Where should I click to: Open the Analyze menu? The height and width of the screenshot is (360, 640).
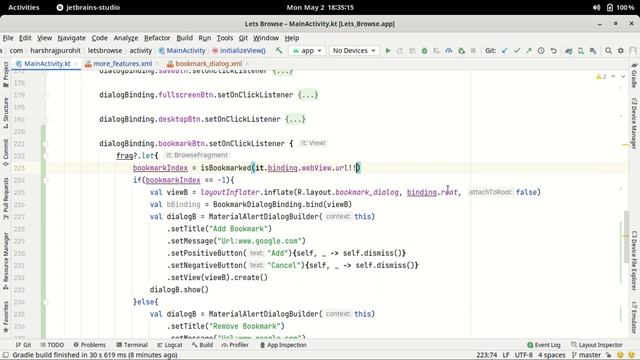(x=126, y=38)
